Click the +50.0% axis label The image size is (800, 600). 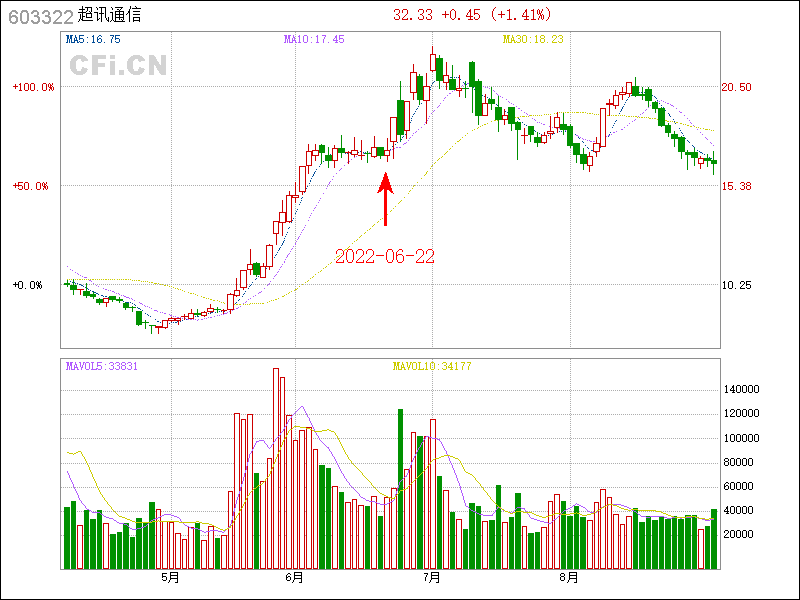tap(30, 186)
